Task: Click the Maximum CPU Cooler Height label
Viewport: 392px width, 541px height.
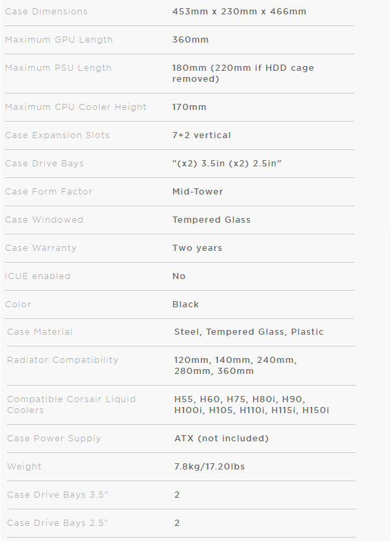Action: (x=76, y=107)
